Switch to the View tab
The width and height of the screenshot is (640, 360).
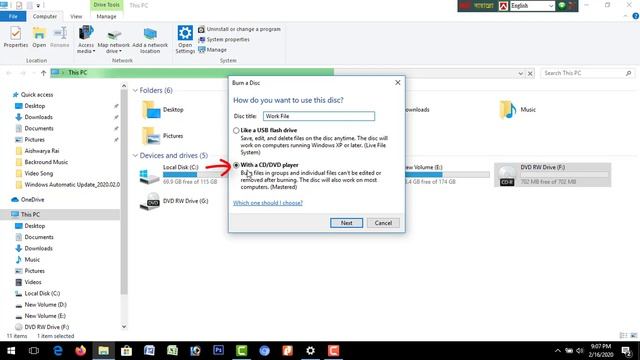click(x=76, y=16)
